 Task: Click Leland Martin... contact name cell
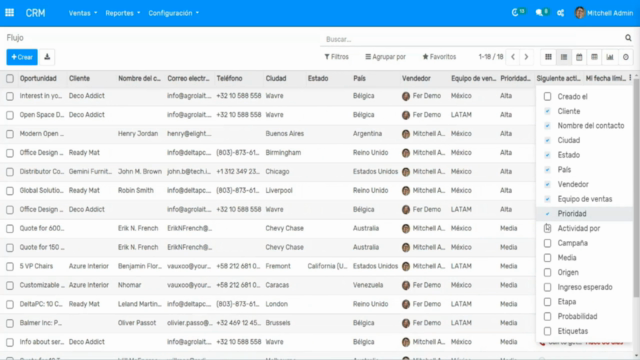pyautogui.click(x=140, y=304)
